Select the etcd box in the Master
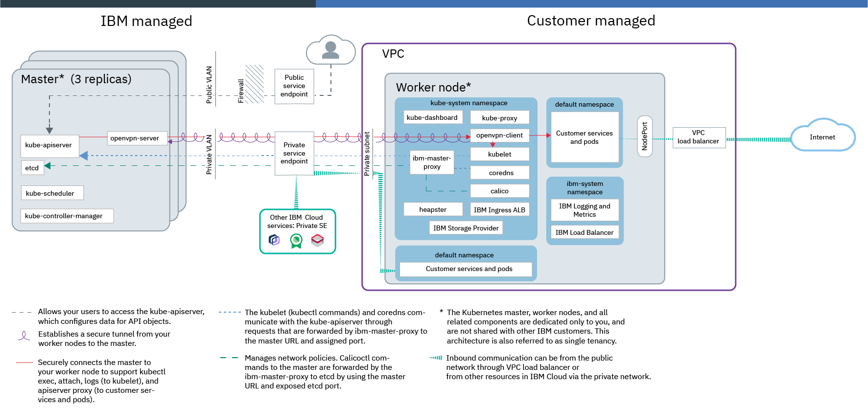 coord(32,168)
